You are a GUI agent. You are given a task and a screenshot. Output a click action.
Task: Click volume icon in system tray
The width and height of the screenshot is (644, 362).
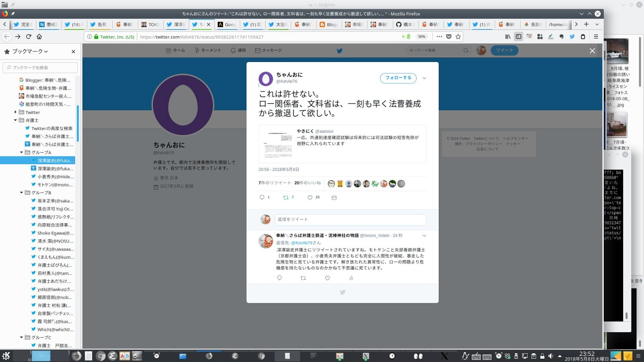click(x=551, y=356)
